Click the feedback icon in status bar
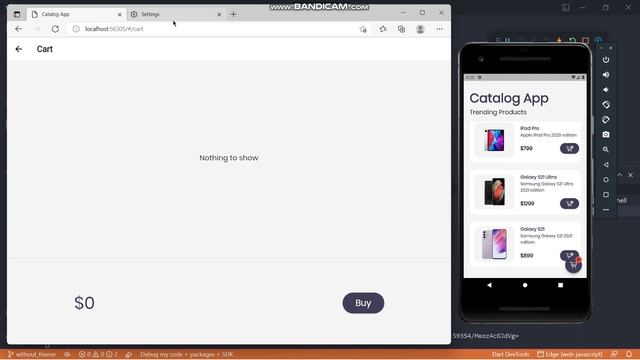 pyautogui.click(x=614, y=354)
